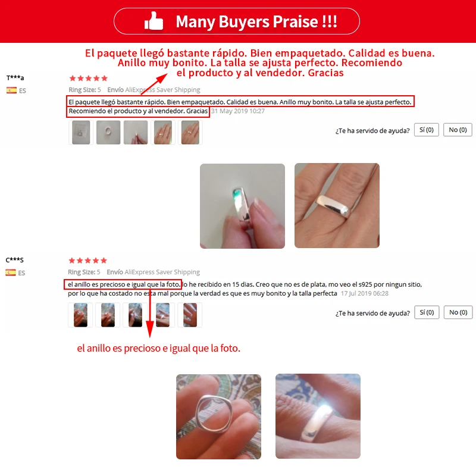Click reviewer name T***a
Viewport: 476px width, 476px height.
[x=15, y=78]
